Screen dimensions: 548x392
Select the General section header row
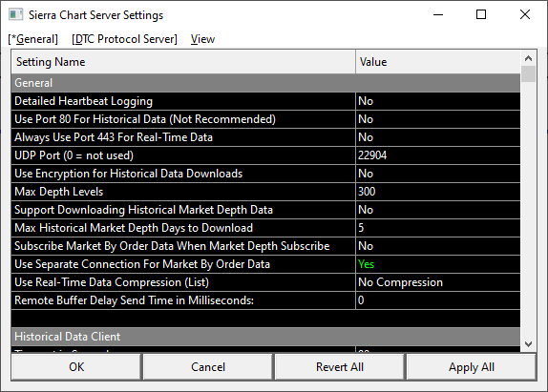pos(266,83)
